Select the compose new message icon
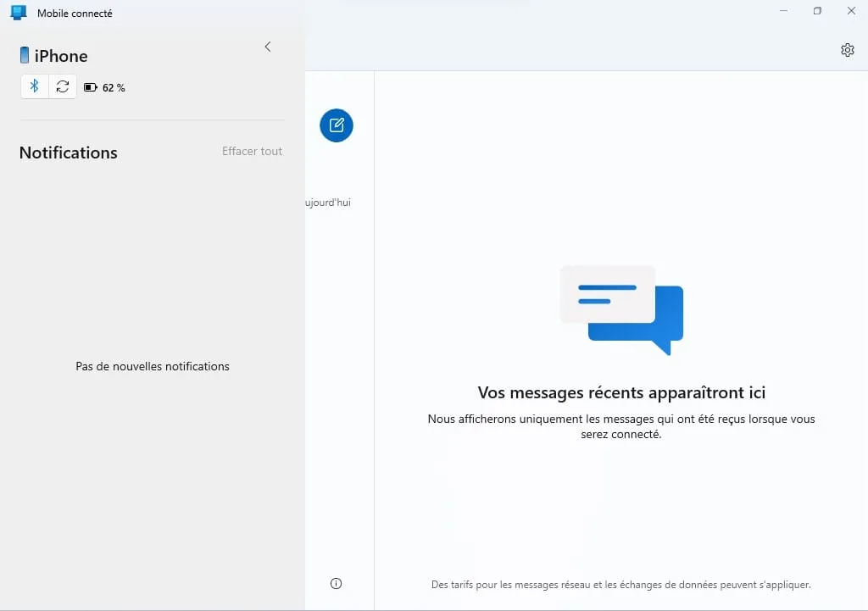The width and height of the screenshot is (868, 611). 336,125
